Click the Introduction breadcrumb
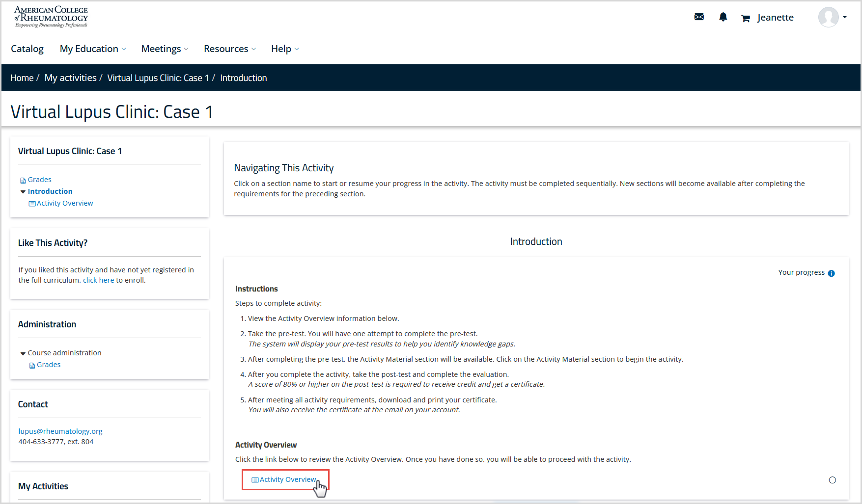The image size is (862, 504). click(244, 78)
